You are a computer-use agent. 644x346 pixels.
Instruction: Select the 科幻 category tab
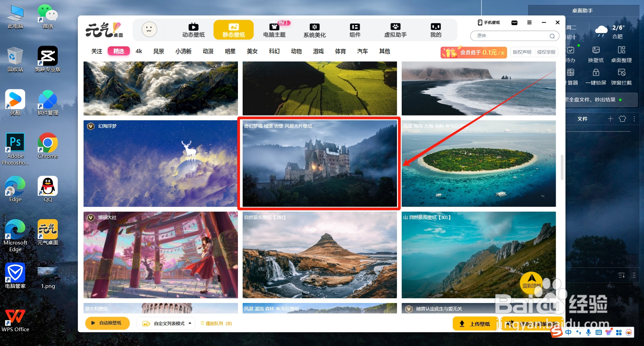274,51
